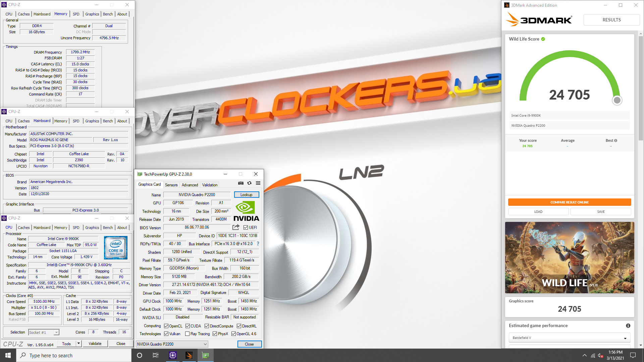Open the Graphics tab in the middle CPU-Z window
The image size is (644, 362).
click(x=92, y=121)
